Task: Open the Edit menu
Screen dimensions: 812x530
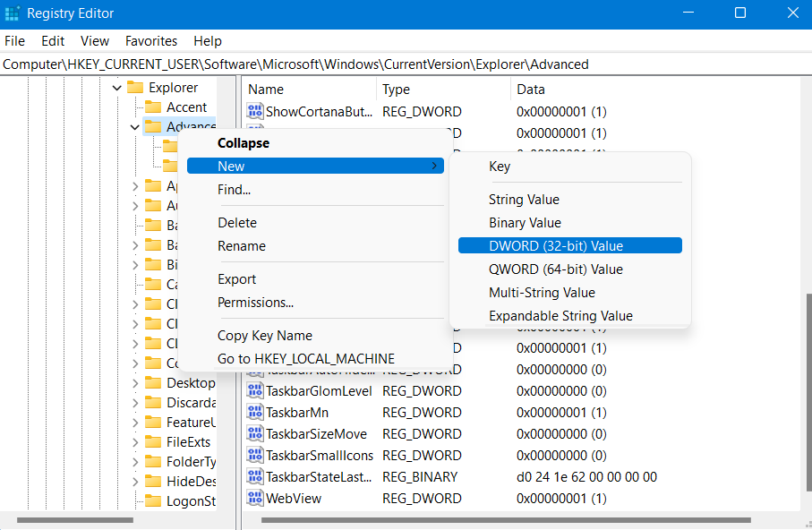Action: (x=52, y=40)
